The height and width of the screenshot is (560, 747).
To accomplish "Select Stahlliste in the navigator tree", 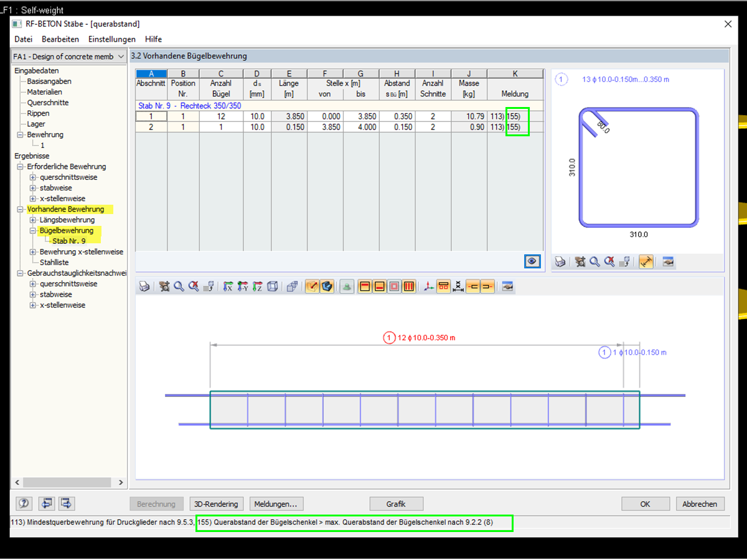I will 54,263.
